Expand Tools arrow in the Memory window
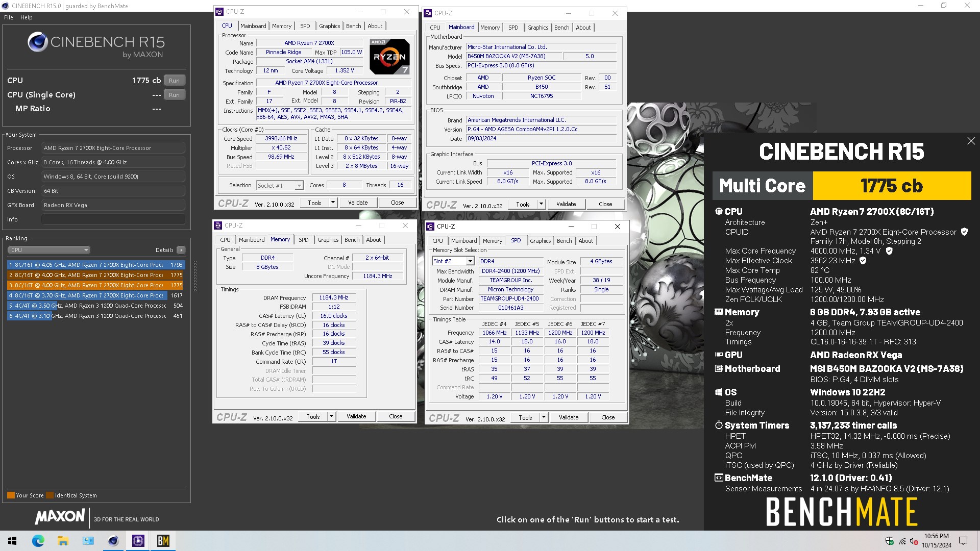The height and width of the screenshot is (551, 980). click(x=331, y=416)
